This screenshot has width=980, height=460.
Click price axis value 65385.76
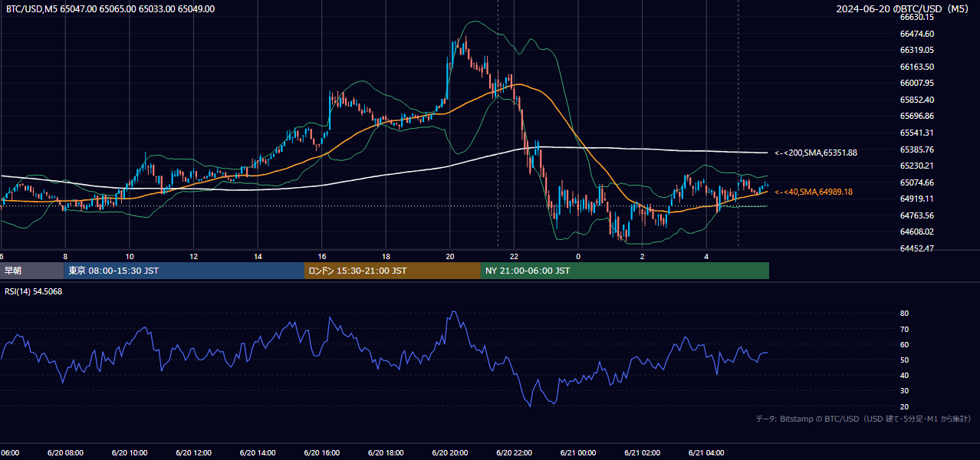(916, 149)
